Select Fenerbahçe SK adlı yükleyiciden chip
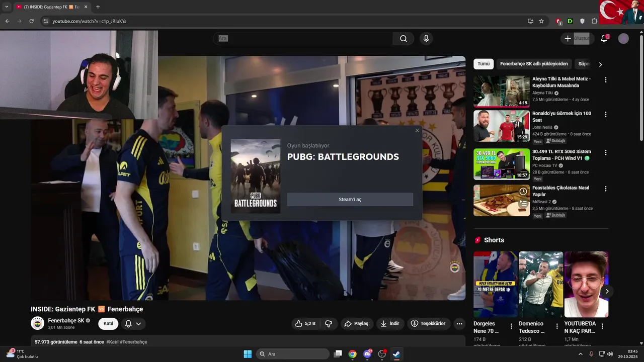Screen dimensions: 644x362 pos(534,64)
